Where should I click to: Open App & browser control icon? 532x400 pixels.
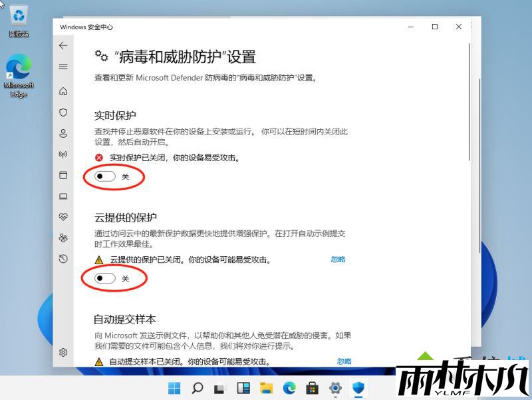coord(63,176)
